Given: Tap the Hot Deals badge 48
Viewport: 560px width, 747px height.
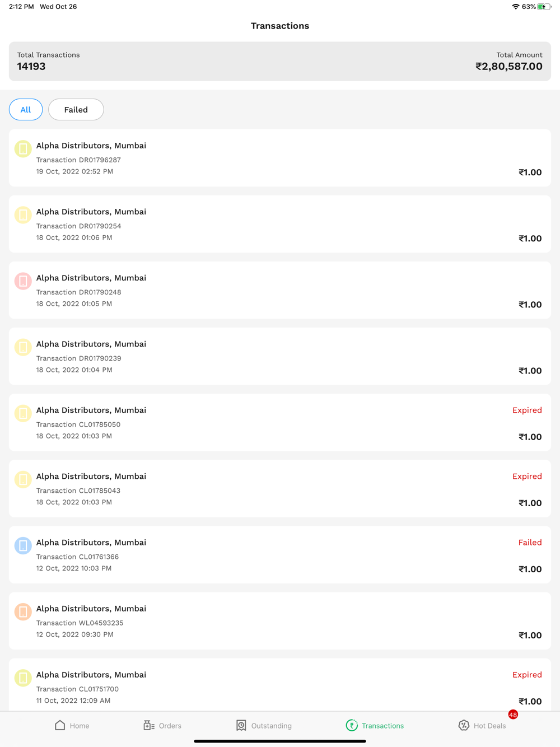Looking at the screenshot, I should point(513,715).
